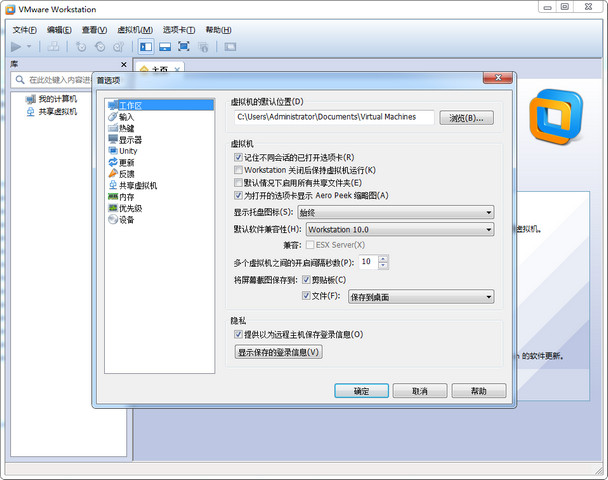This screenshot has width=608, height=480.
Task: Toggle 提供以为远程主机保存登录信息 checkbox
Action: (x=238, y=334)
